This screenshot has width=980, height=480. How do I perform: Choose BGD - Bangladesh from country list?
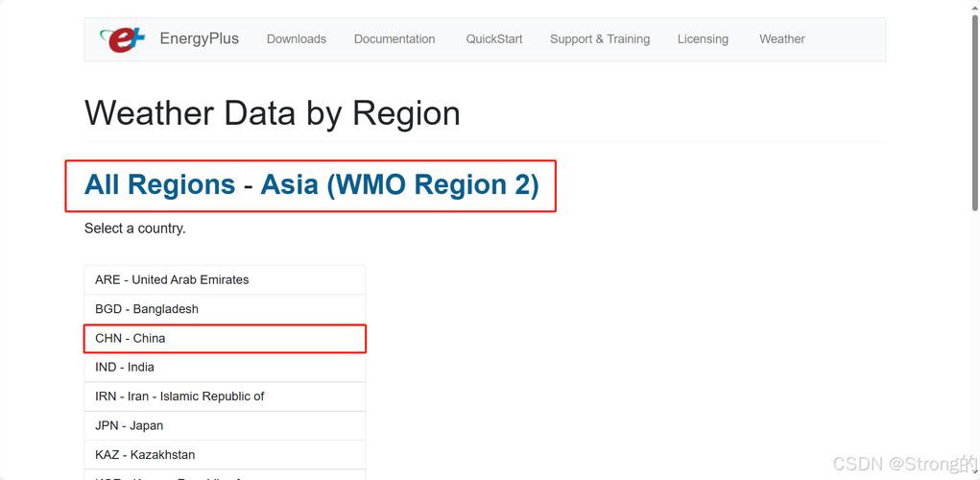point(225,309)
